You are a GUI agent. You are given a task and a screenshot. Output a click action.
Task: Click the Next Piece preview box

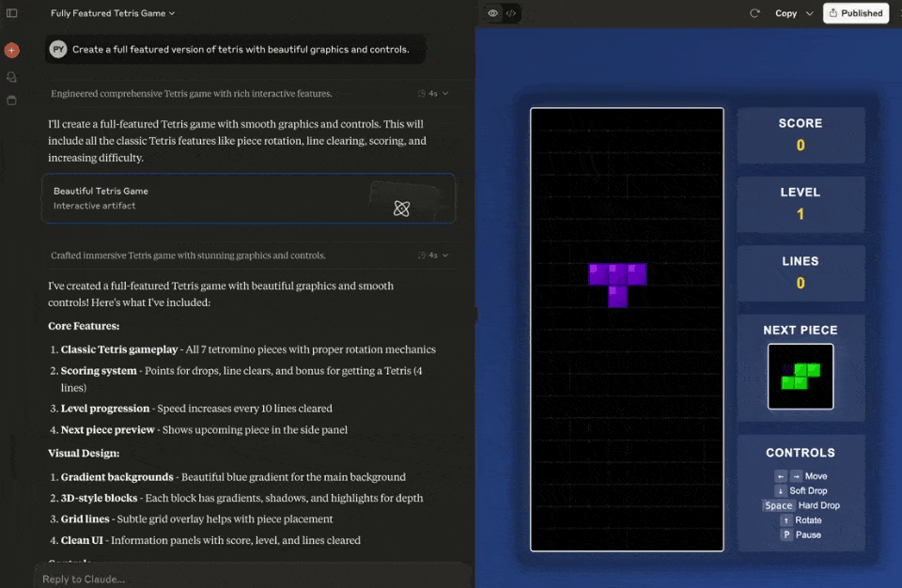(x=801, y=377)
